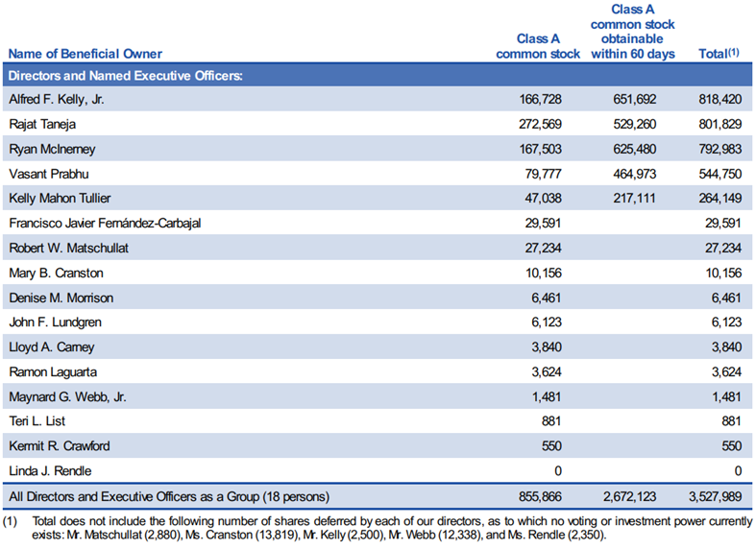Click the name 'Robert W. Matschullat'
This screenshot has width=756, height=550.
click(68, 248)
